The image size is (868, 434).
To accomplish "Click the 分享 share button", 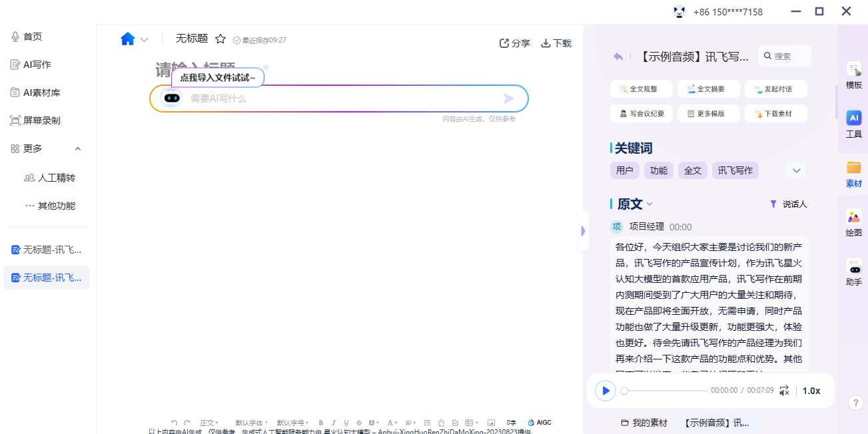I will coord(514,43).
